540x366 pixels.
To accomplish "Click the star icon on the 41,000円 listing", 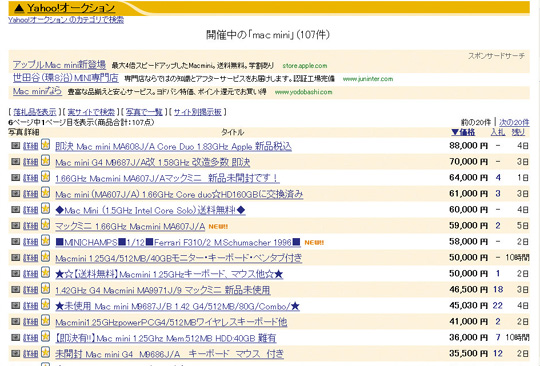I will 45,320.
